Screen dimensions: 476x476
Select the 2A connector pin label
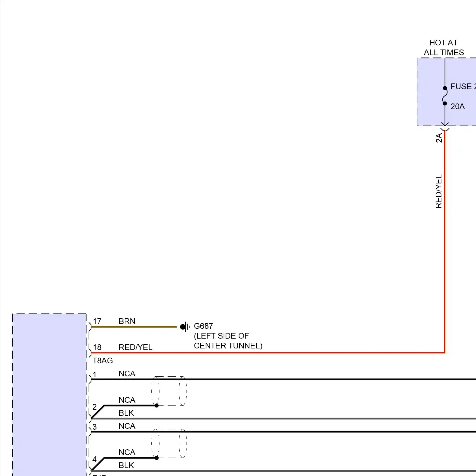click(x=439, y=138)
